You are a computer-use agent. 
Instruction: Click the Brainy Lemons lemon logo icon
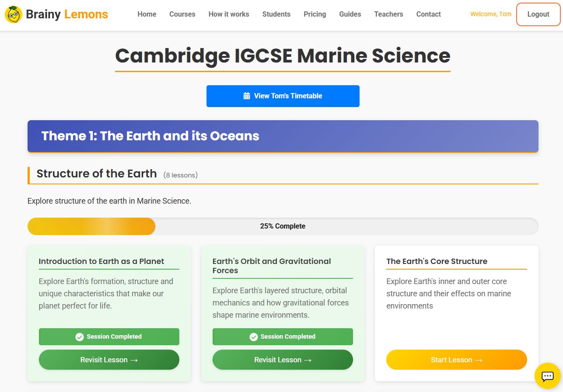(x=14, y=14)
